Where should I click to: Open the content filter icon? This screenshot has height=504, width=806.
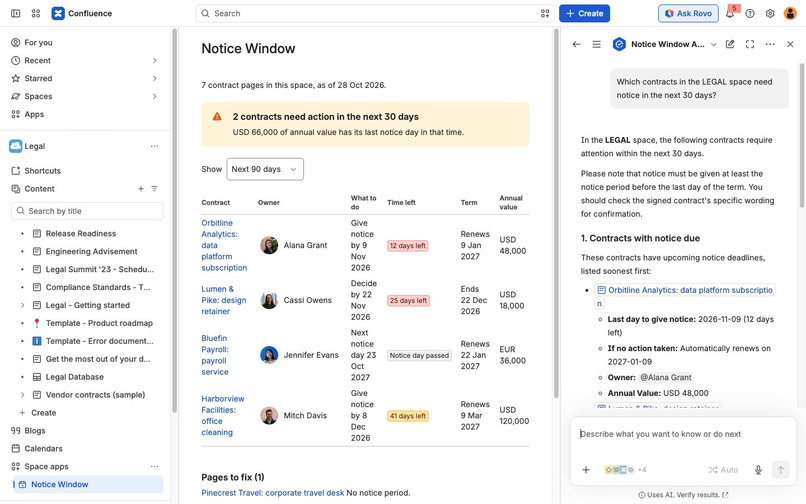[154, 189]
